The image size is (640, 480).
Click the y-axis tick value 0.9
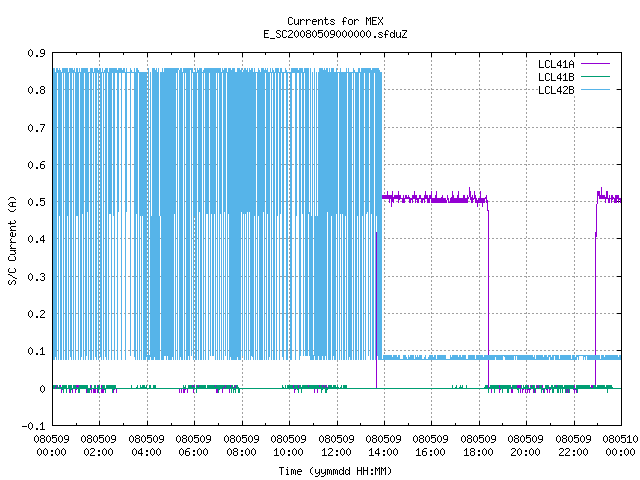tap(36, 53)
